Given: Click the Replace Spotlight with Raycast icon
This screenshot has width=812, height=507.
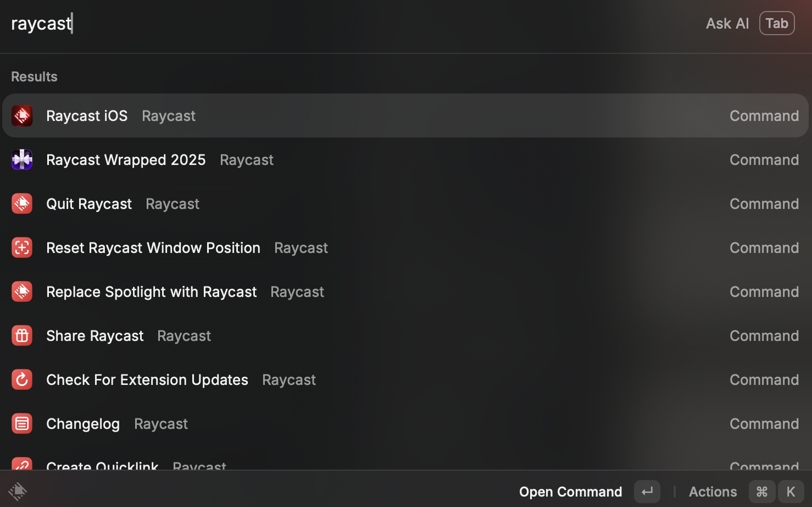Looking at the screenshot, I should pyautogui.click(x=22, y=292).
